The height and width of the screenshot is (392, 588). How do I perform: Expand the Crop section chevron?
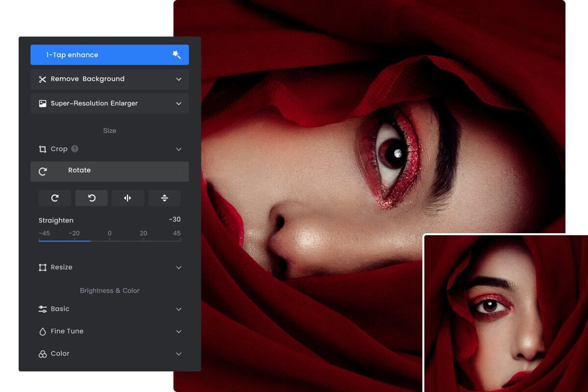179,149
